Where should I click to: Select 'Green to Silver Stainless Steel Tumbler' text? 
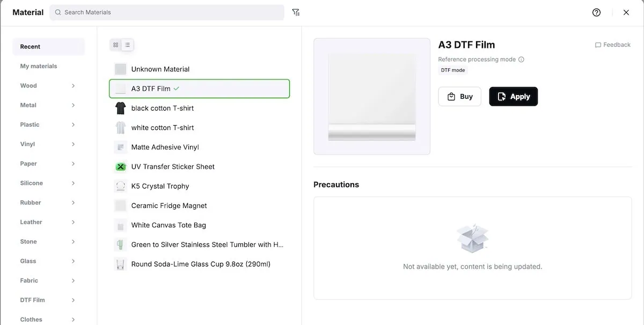207,244
